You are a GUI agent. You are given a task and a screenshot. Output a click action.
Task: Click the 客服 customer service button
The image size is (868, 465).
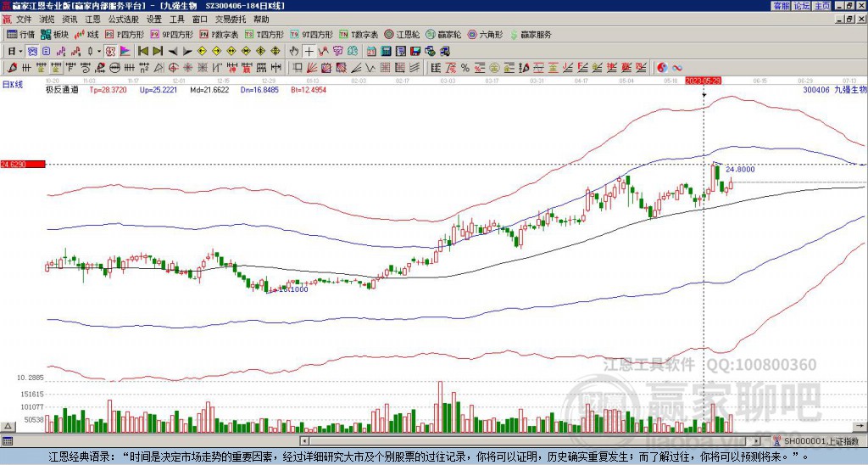tap(781, 6)
